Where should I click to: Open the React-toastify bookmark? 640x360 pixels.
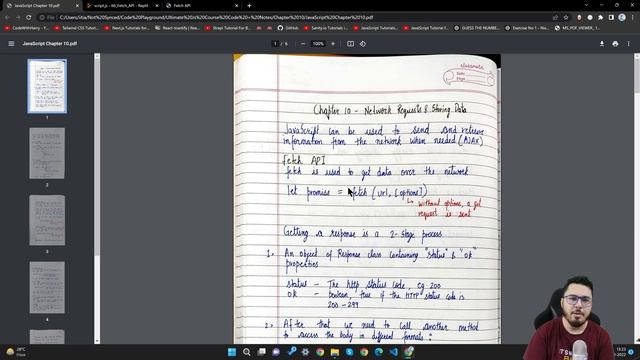coord(177,28)
